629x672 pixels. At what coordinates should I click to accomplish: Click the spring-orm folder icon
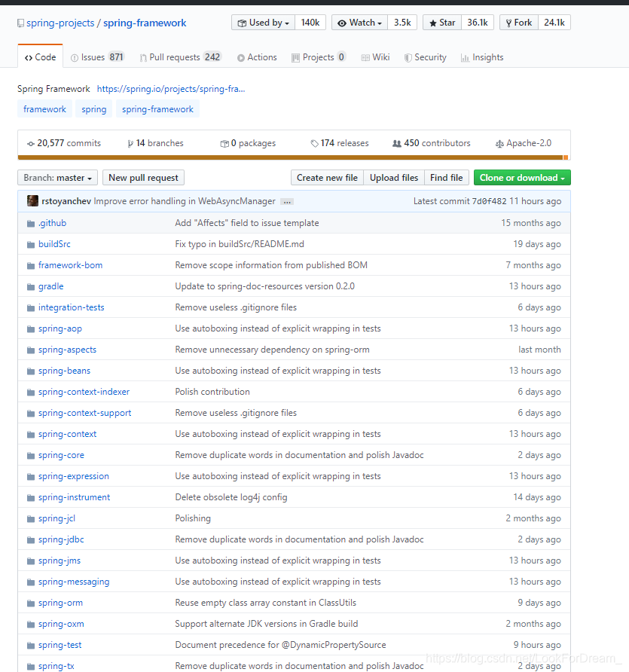30,603
